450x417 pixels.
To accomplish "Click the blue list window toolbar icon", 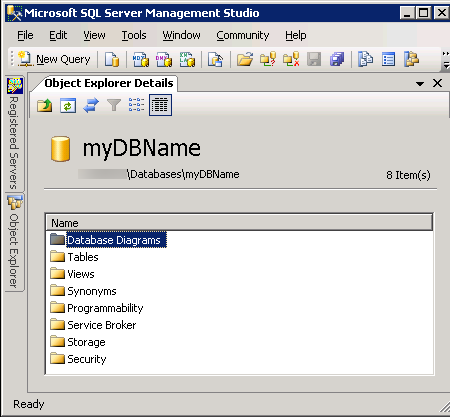I will tap(388, 59).
